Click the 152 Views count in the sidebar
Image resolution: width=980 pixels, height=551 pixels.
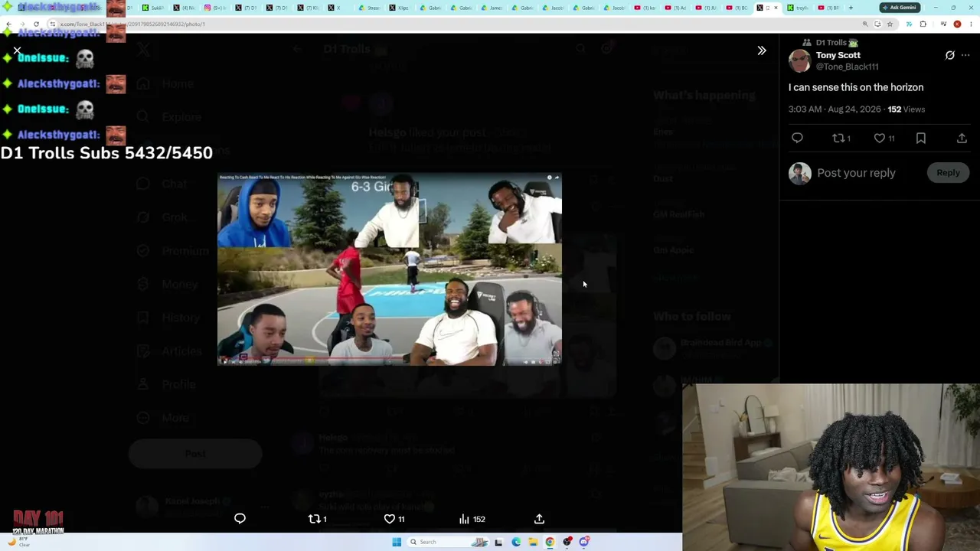(906, 109)
